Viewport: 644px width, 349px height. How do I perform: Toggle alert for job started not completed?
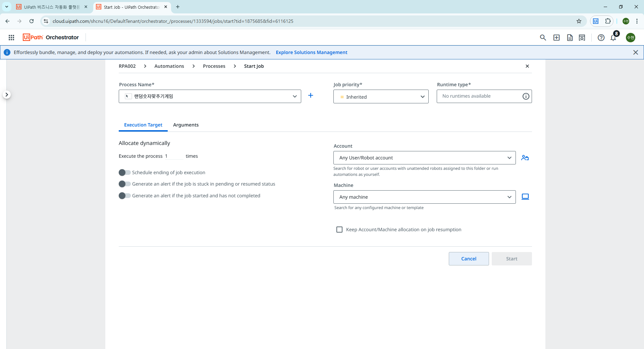point(124,196)
